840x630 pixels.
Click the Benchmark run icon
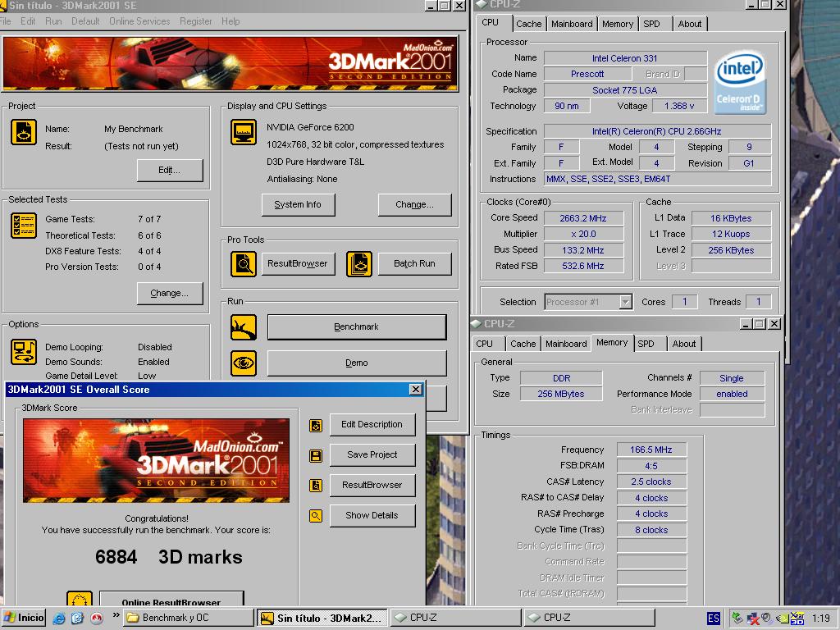point(244,327)
